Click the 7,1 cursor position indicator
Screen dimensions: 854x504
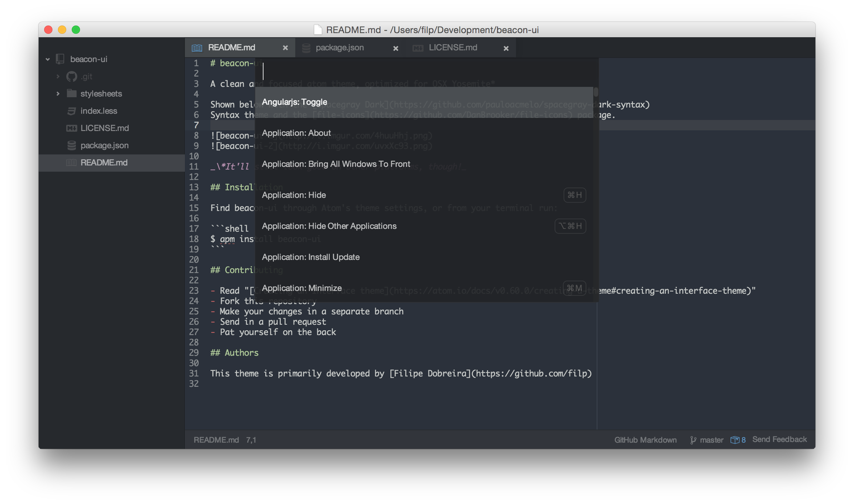(251, 440)
